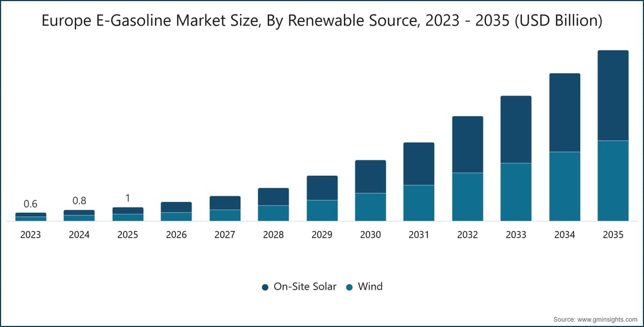
Task: Select the 2026 Wind bar segment
Action: [x=176, y=217]
